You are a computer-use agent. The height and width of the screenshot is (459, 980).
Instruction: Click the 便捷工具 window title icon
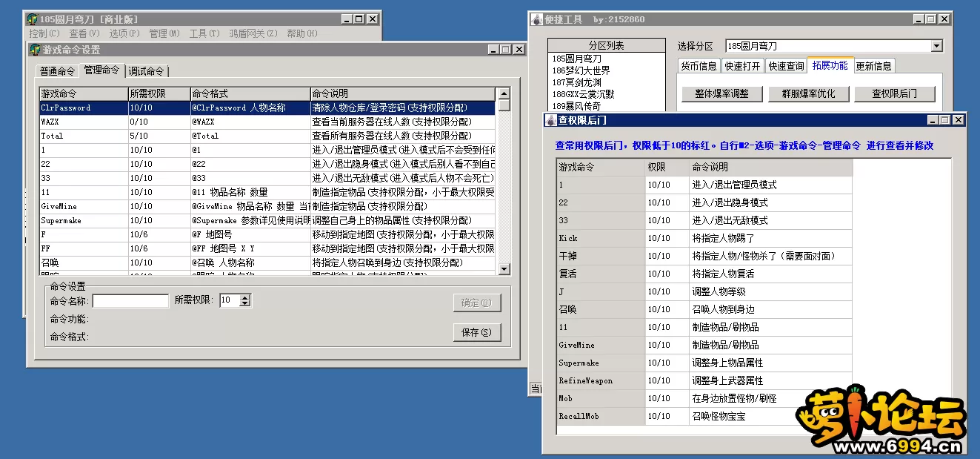tap(538, 19)
